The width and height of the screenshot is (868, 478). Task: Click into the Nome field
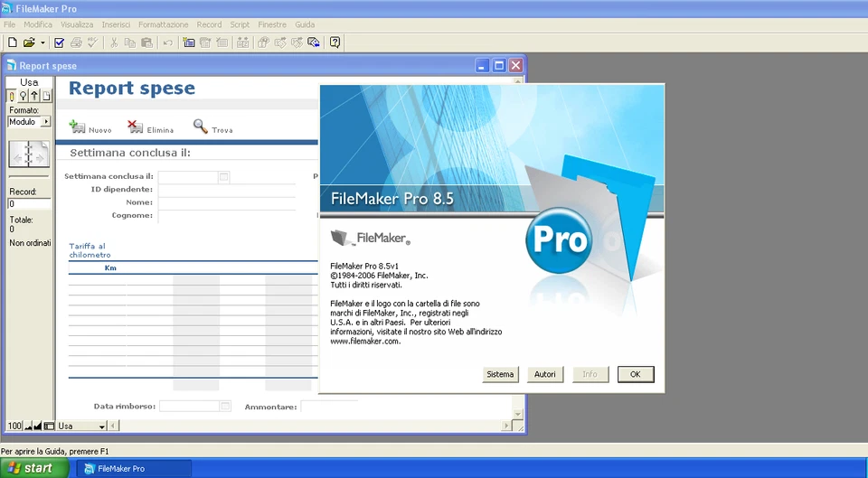click(x=227, y=202)
